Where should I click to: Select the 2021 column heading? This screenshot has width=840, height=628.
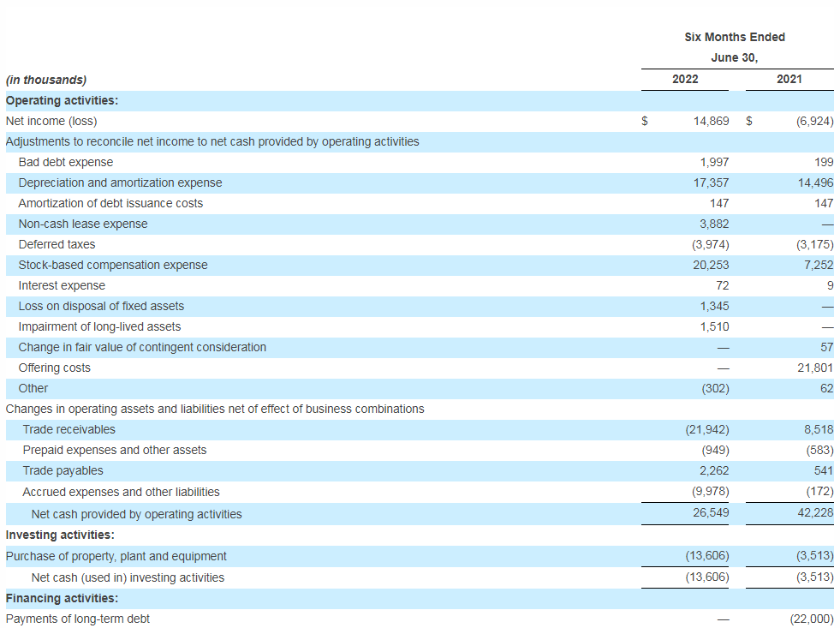[789, 79]
